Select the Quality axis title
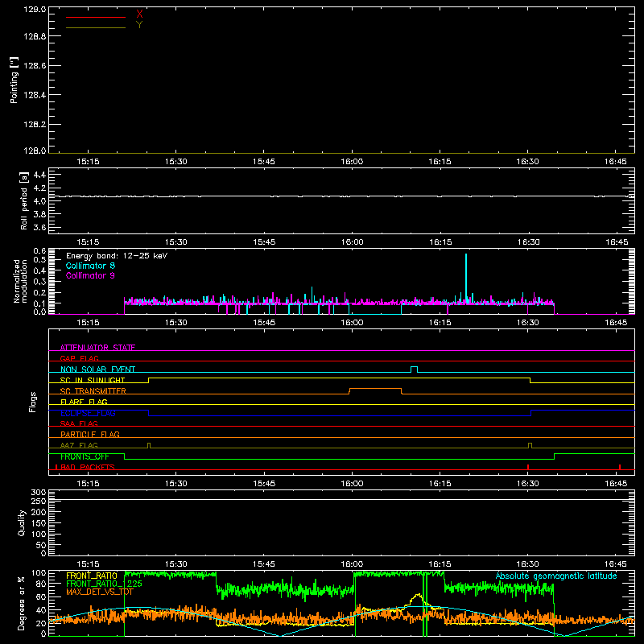Screen dimensions: 644x644 coord(22,522)
